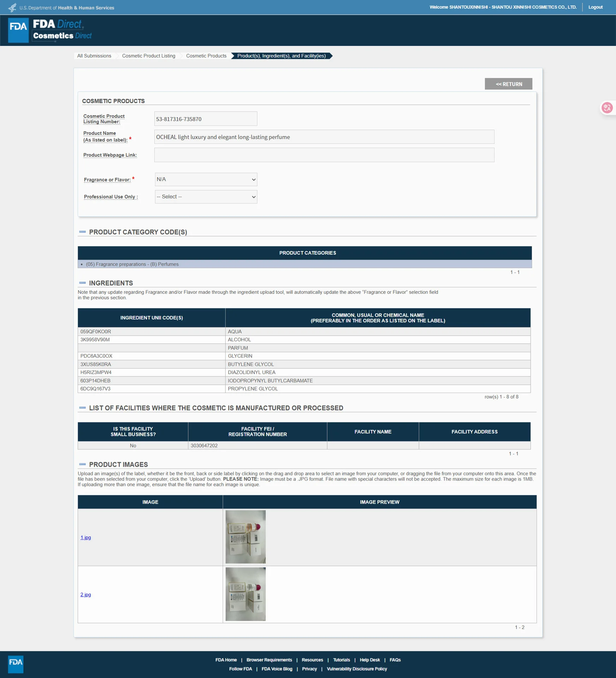Screen dimensions: 616x678
Task: Click the Product Categories table header
Action: [x=305, y=253]
